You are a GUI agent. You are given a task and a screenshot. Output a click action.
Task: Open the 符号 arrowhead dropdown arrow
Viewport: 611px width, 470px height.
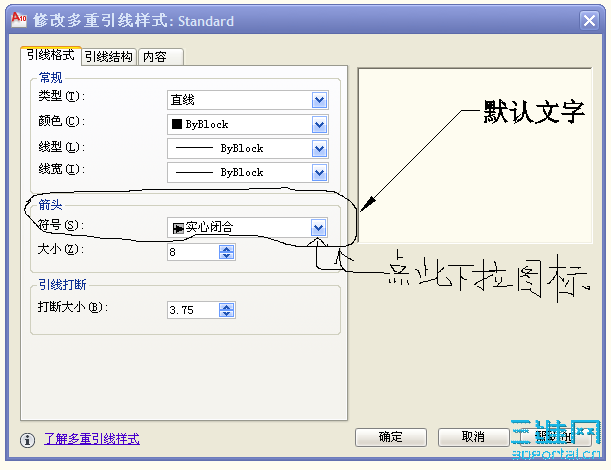pos(319,228)
